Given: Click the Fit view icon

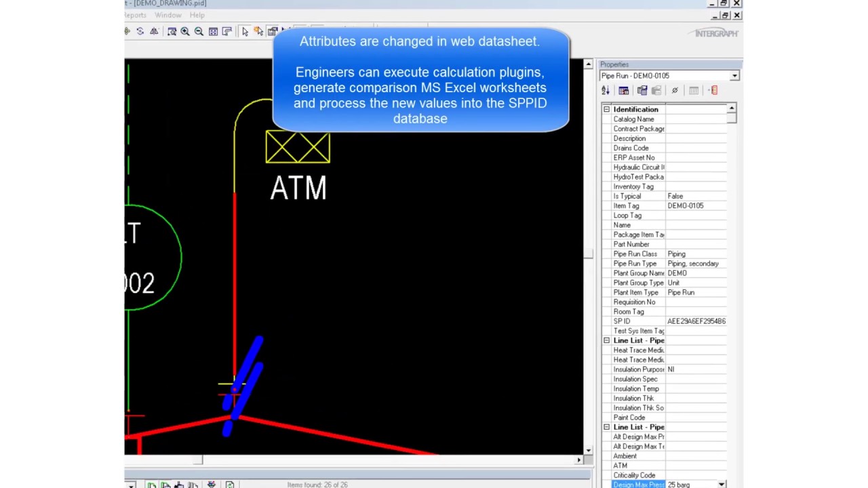Looking at the screenshot, I should coord(213,31).
